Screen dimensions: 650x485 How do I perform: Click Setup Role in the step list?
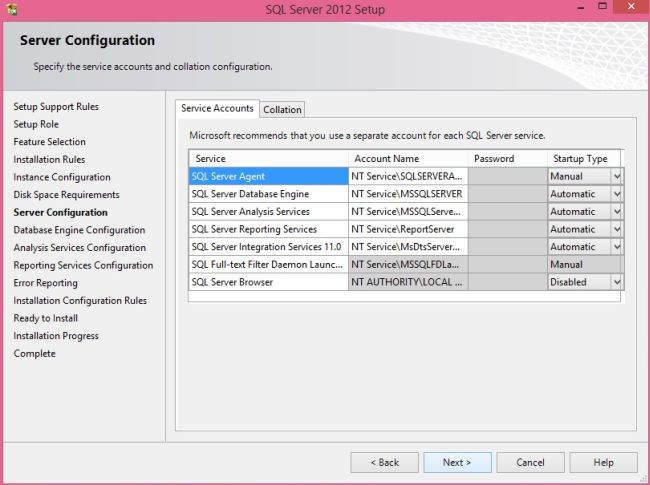pyautogui.click(x=36, y=124)
